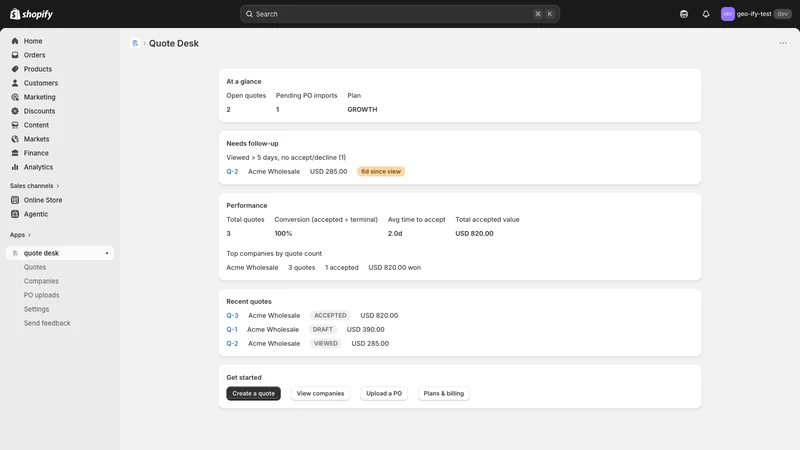The width and height of the screenshot is (800, 450).
Task: Open the Analytics bar chart icon
Action: tap(15, 167)
